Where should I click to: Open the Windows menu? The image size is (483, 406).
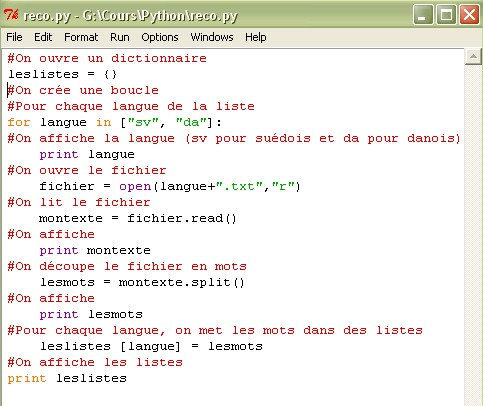pos(212,37)
